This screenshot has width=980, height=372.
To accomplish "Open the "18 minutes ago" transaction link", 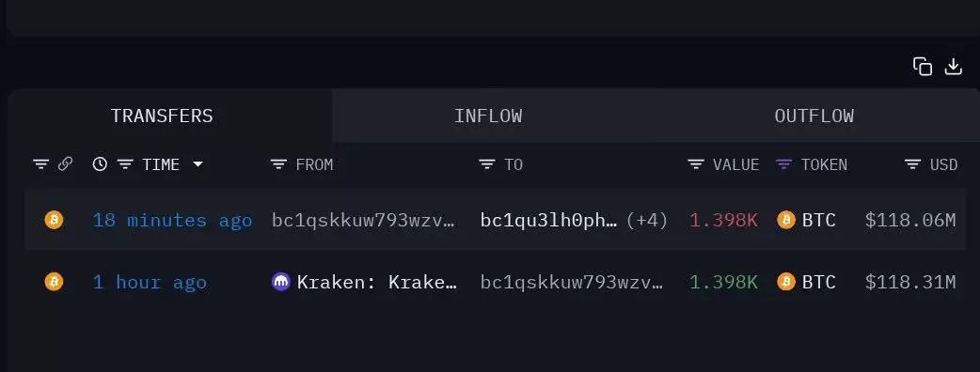I will pyautogui.click(x=172, y=220).
